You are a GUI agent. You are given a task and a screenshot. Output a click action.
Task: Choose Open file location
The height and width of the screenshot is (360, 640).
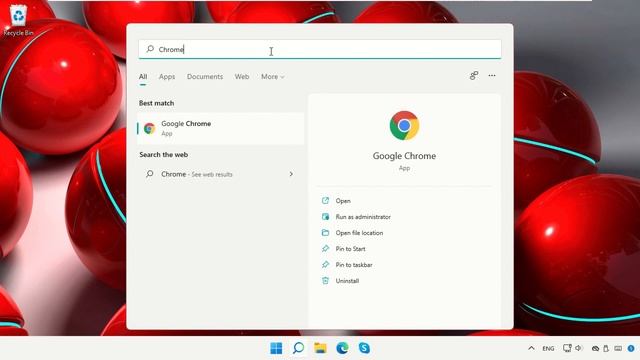point(359,233)
